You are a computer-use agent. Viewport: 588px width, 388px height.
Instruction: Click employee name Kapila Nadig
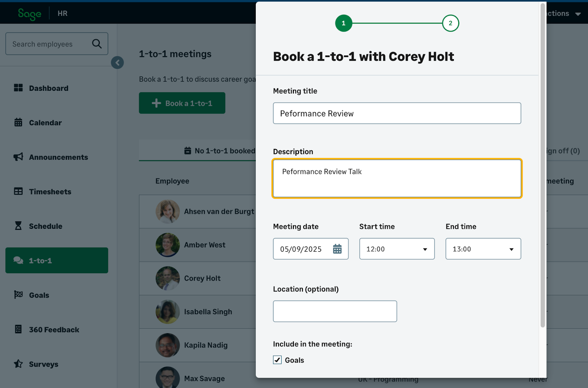(206, 345)
